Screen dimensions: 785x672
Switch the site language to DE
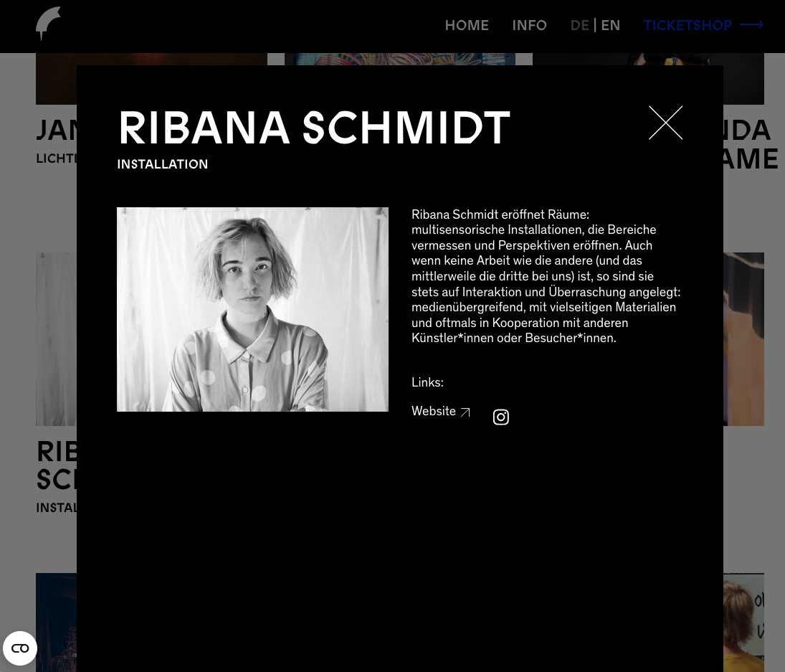click(579, 26)
